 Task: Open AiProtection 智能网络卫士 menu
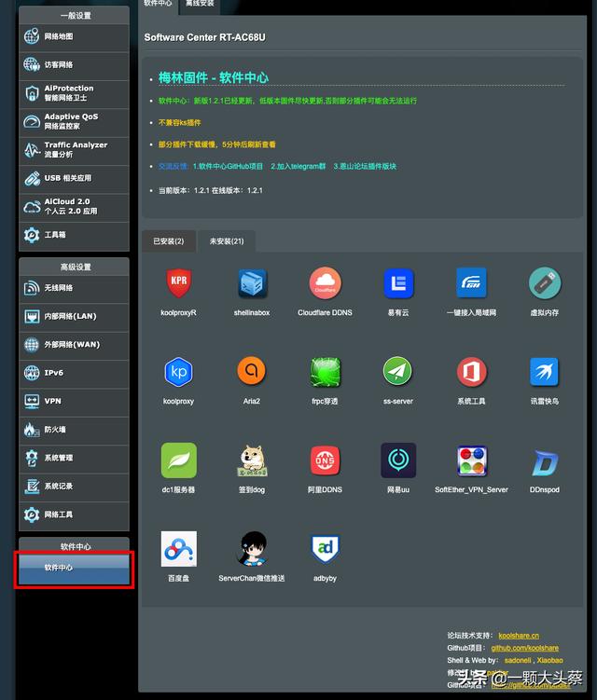(x=75, y=94)
